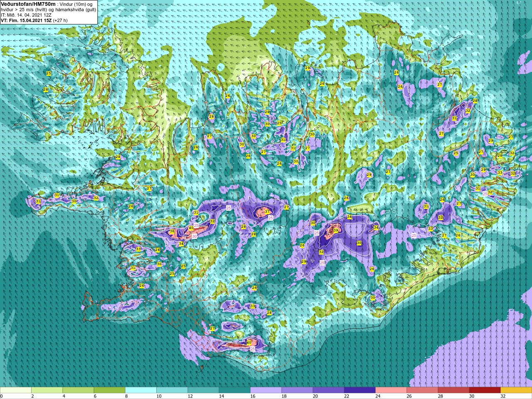Click the '(+27 h)' forecast offset text
This screenshot has width=532, height=399.
60,20
